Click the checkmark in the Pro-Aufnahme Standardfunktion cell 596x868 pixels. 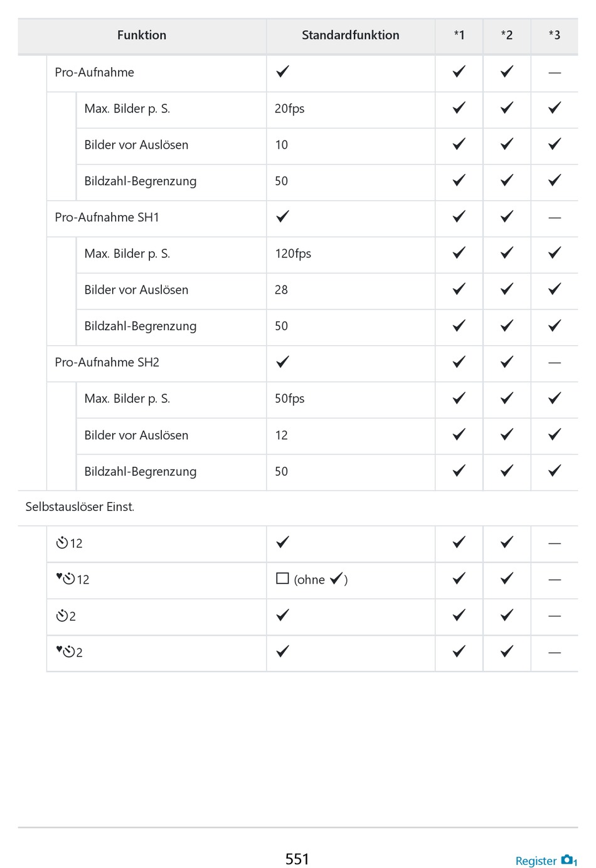click(x=283, y=72)
